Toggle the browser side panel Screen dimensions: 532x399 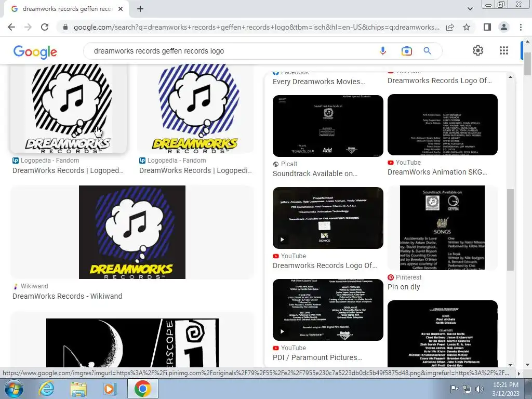[487, 27]
